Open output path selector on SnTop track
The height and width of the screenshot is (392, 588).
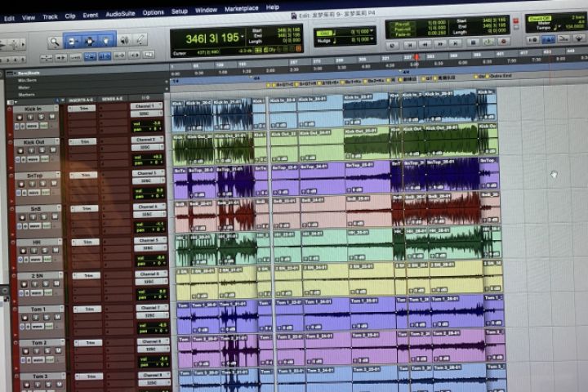(149, 180)
